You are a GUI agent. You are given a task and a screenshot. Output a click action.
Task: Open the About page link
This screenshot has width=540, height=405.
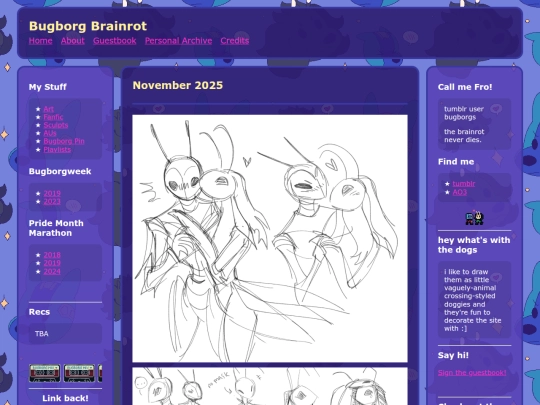pos(73,41)
